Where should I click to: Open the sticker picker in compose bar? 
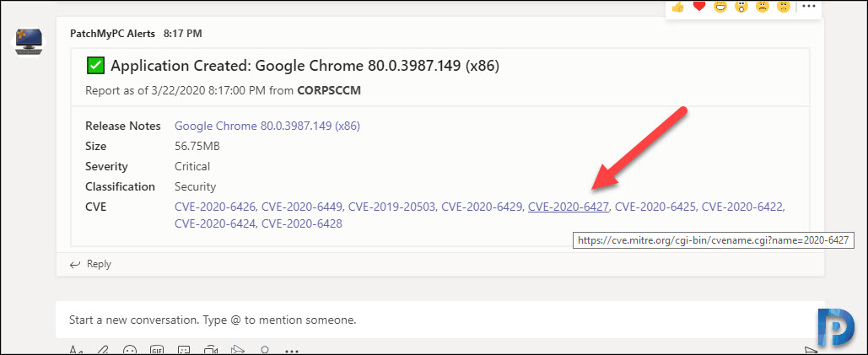pyautogui.click(x=184, y=351)
